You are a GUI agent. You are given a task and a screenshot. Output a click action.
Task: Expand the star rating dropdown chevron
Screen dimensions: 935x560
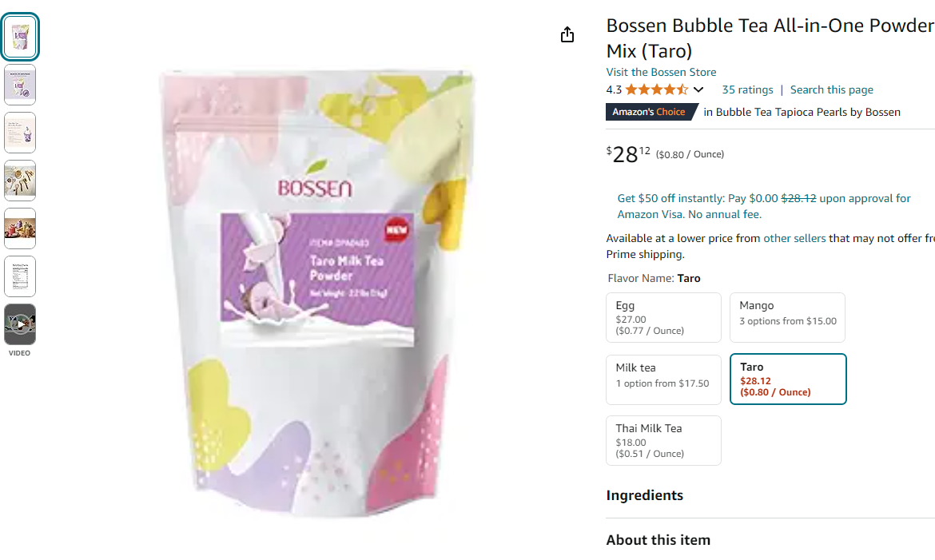pos(698,90)
